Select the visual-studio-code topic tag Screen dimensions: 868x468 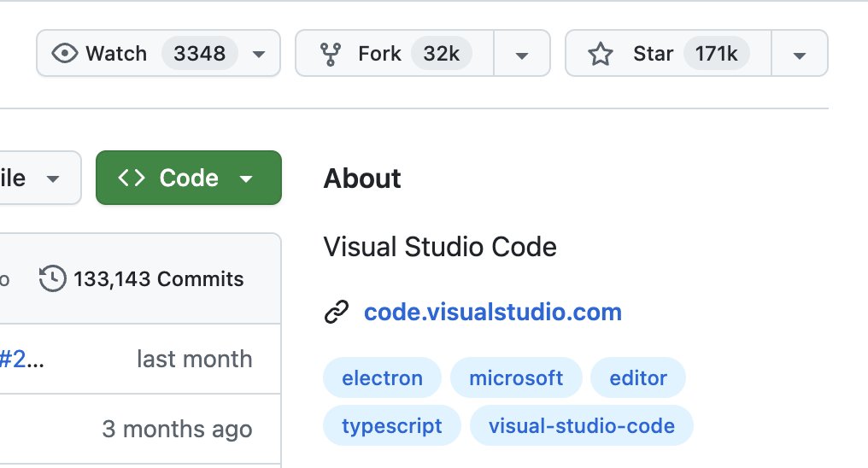pos(581,425)
